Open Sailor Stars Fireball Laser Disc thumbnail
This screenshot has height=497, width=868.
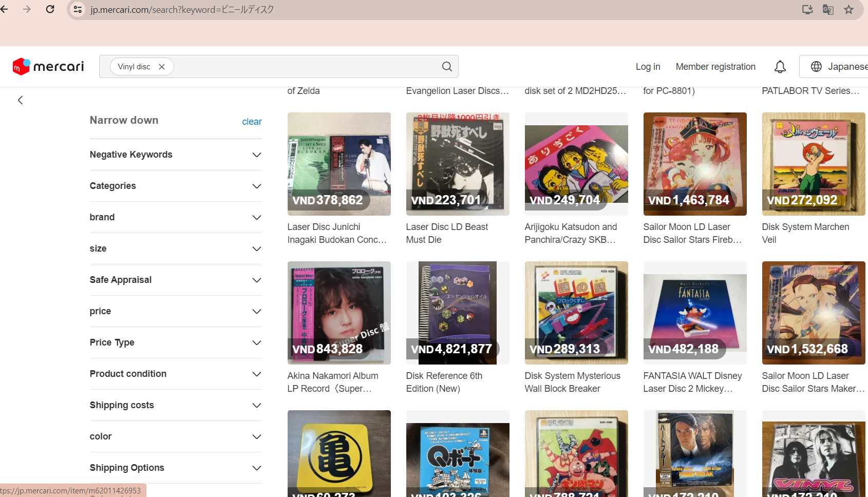pyautogui.click(x=695, y=164)
